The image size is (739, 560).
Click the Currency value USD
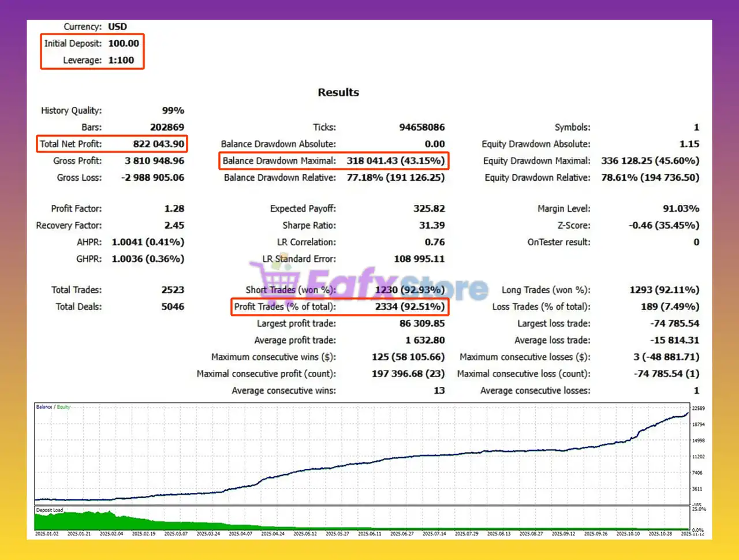[x=117, y=27]
